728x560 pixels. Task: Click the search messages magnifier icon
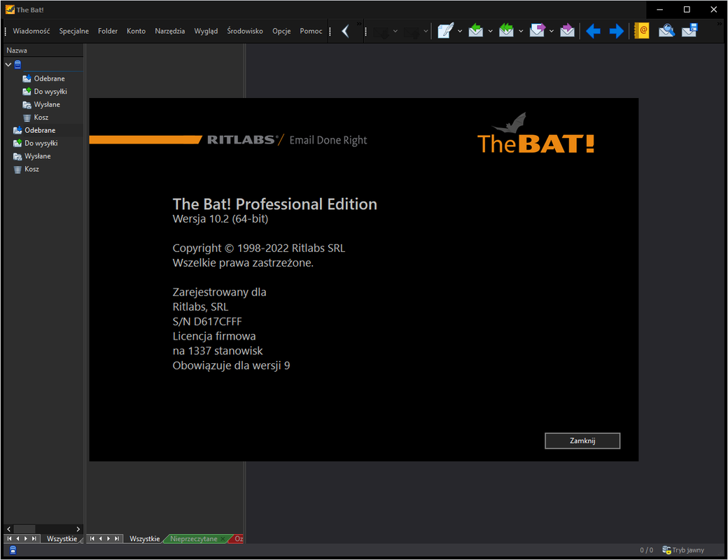pyautogui.click(x=666, y=31)
